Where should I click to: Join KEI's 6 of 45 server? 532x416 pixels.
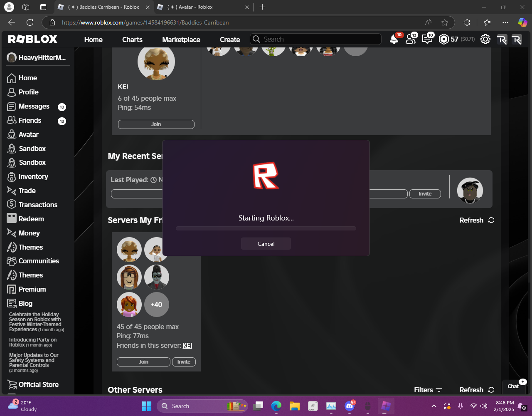[x=156, y=124]
